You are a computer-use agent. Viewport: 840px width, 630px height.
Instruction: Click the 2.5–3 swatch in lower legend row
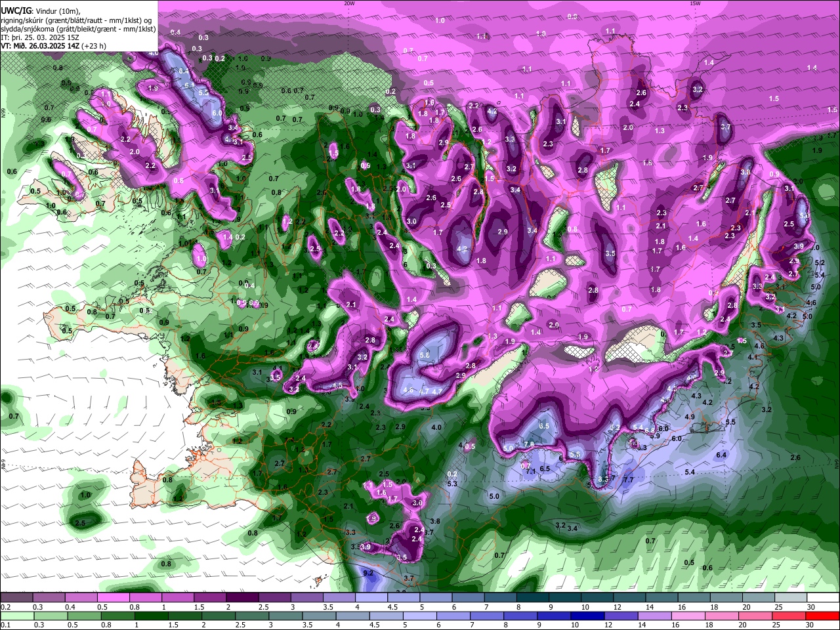coord(253,616)
